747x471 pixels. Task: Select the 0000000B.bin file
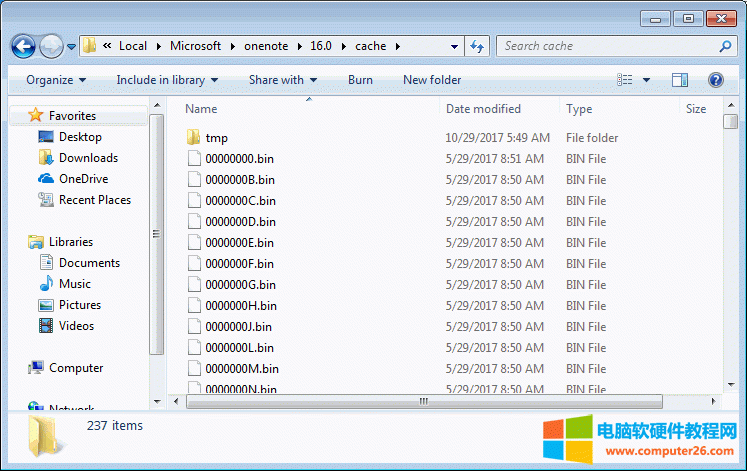(x=239, y=180)
